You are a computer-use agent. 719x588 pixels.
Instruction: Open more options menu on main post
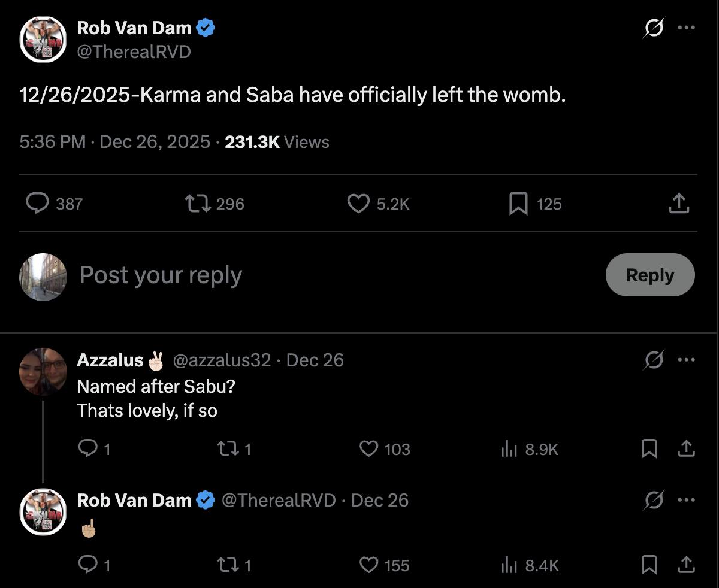pos(687,28)
